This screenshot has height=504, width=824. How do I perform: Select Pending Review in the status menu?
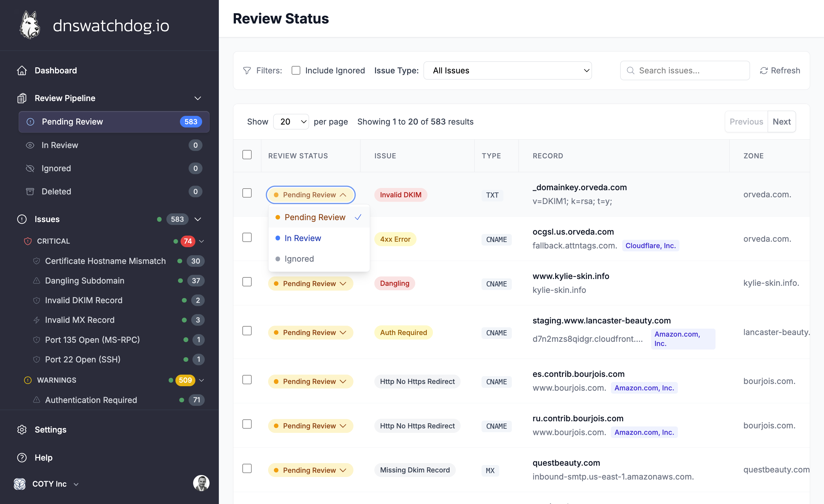click(319, 217)
